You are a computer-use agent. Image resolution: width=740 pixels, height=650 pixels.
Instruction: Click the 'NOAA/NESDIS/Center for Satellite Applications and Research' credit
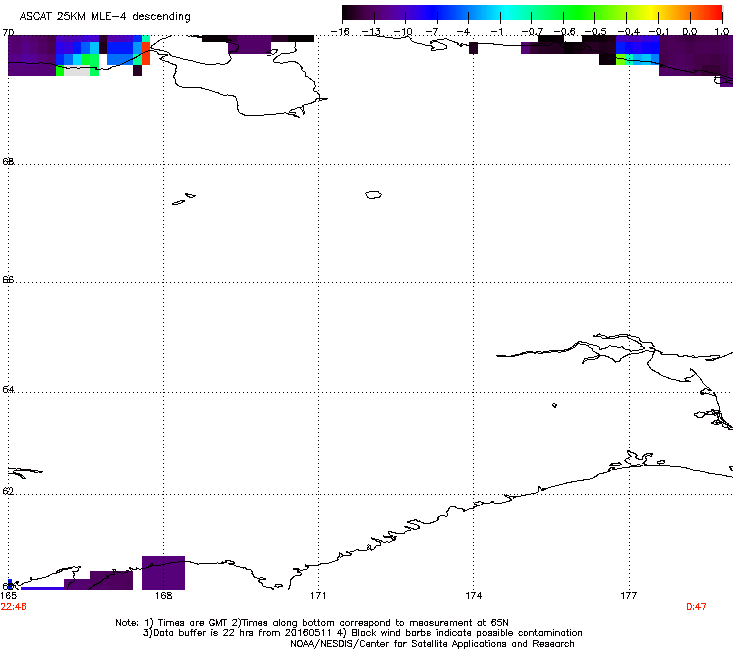pos(432,644)
